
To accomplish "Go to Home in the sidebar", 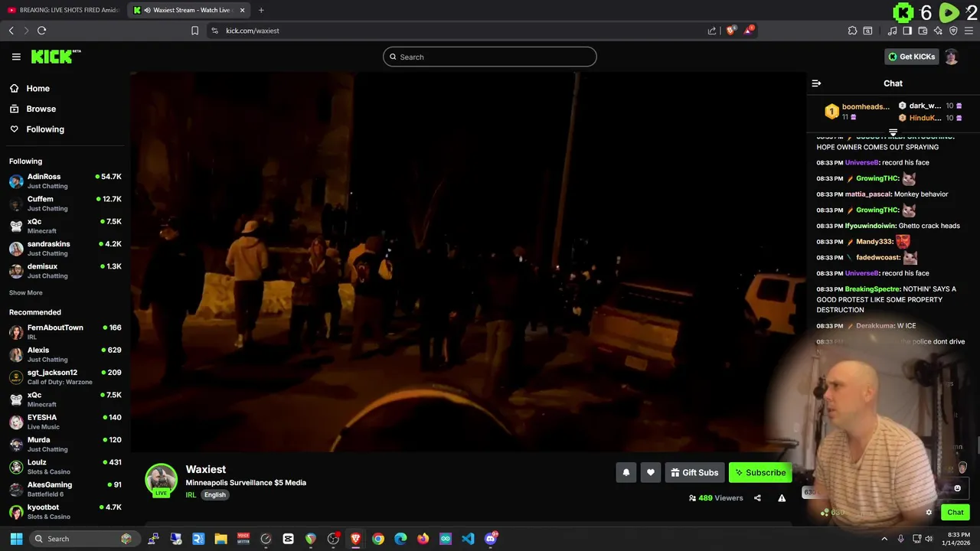I will (x=38, y=88).
